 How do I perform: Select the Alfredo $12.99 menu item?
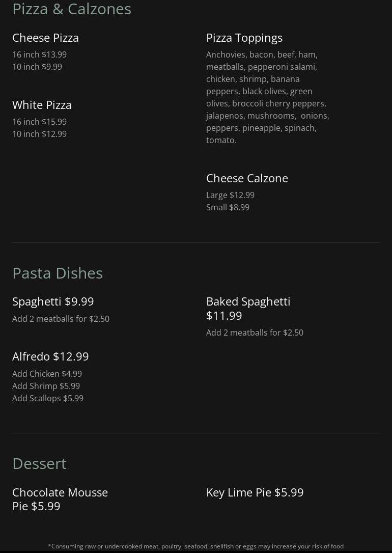(x=50, y=356)
